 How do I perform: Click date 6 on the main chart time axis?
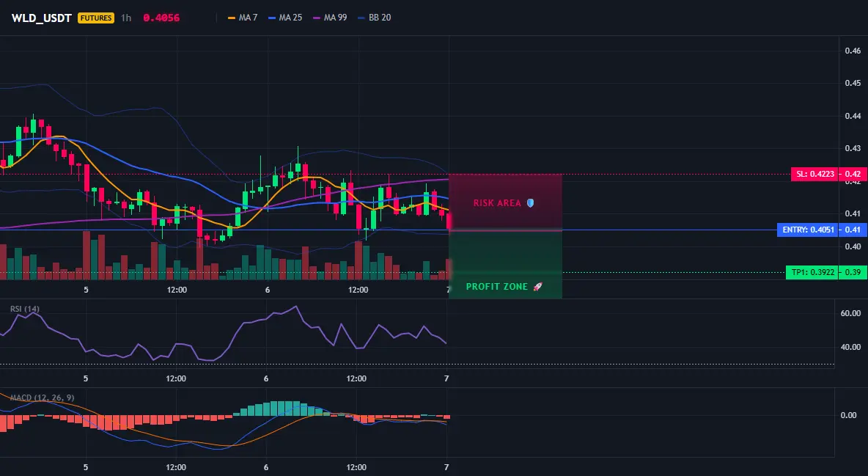268,290
